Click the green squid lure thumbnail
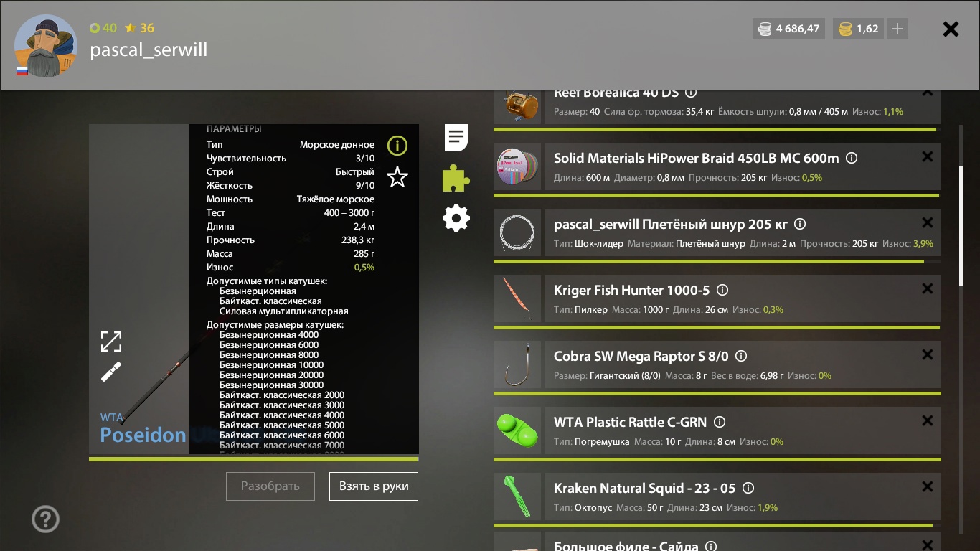Image resolution: width=980 pixels, height=551 pixels. coord(517,496)
